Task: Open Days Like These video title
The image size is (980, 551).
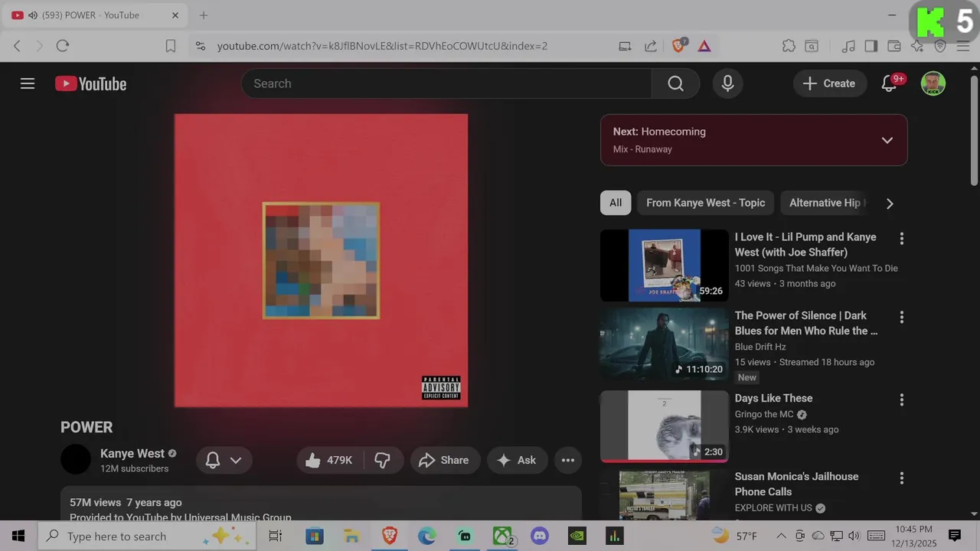Action: 773,398
